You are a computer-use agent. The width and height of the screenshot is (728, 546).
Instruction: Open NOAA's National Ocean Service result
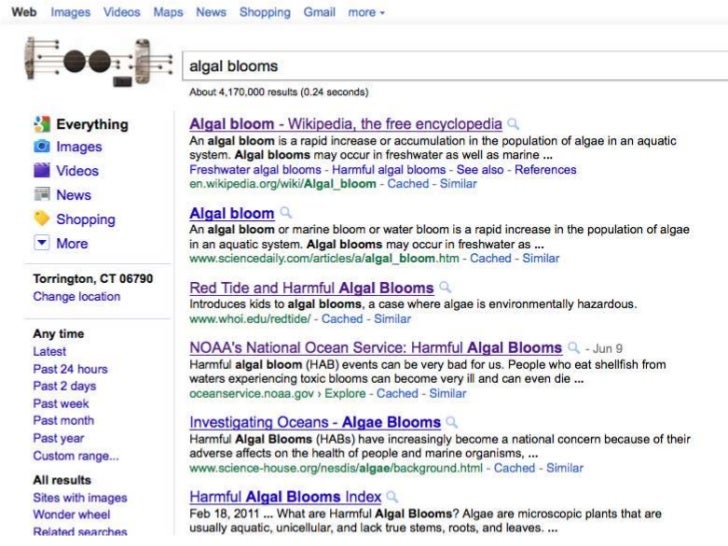coord(376,348)
